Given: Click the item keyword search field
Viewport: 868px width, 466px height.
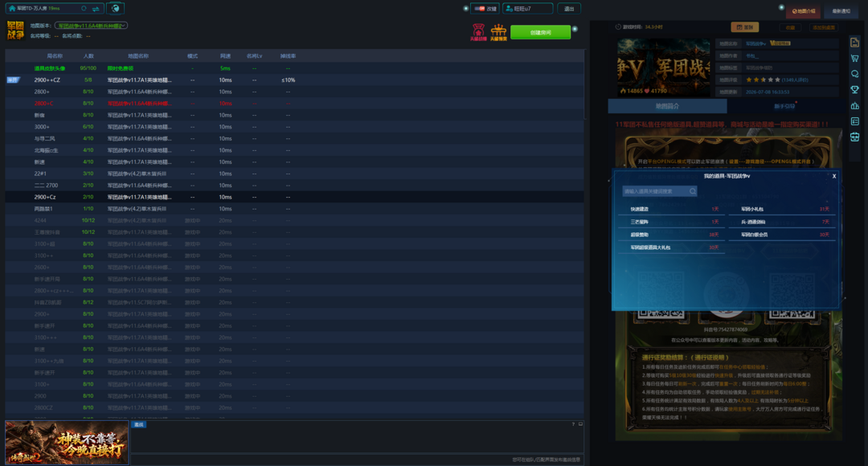Looking at the screenshot, I should click(659, 191).
